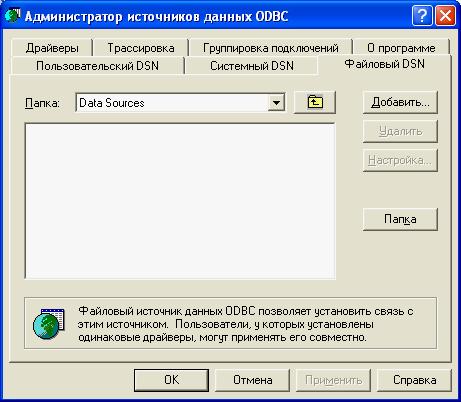Viewport: 461px width, 402px height.
Task: Open the Папка dropdown arrow
Action: coord(276,103)
